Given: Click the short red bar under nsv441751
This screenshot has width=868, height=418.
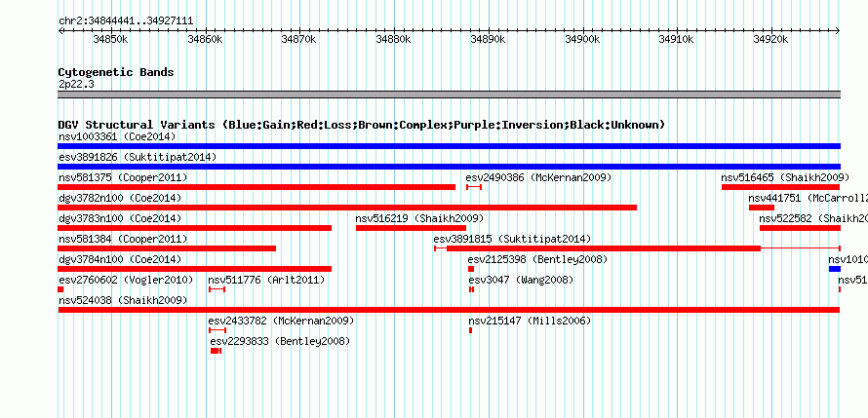Looking at the screenshot, I should pos(762,208).
